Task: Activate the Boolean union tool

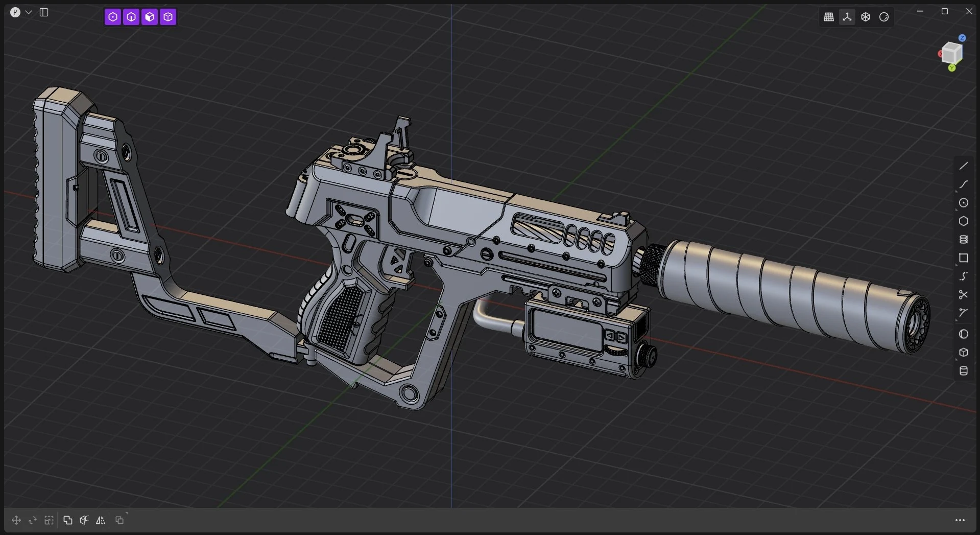Action: pyautogui.click(x=68, y=520)
